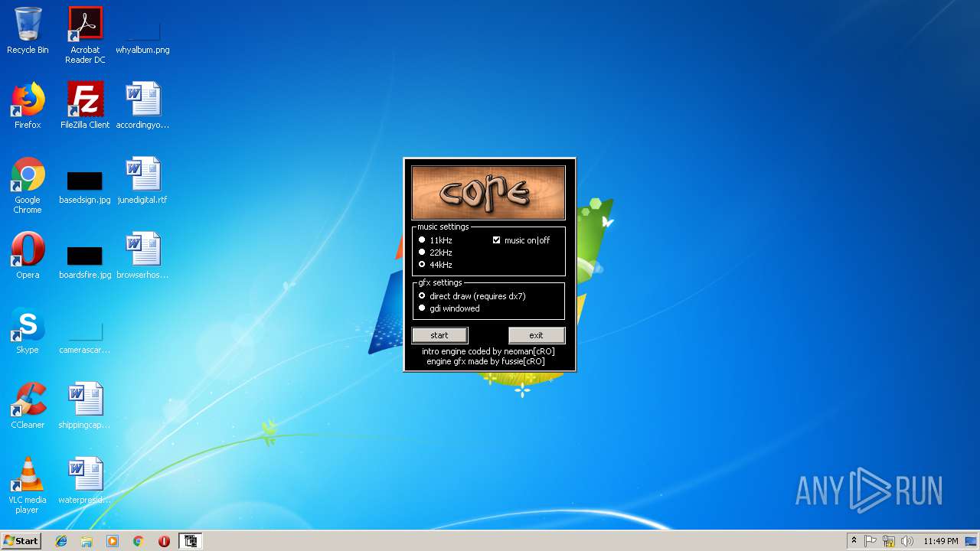Launch Chrome from the taskbar
This screenshot has height=551, width=980.
point(138,541)
